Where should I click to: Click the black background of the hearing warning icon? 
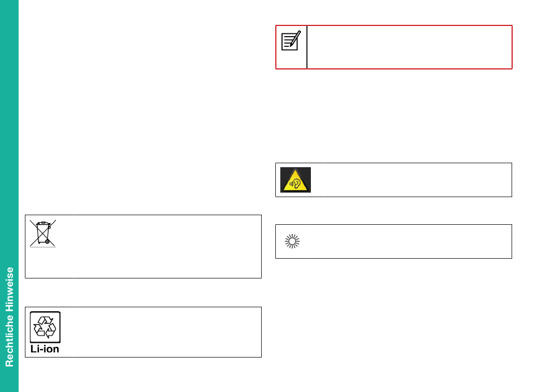pyautogui.click(x=284, y=171)
